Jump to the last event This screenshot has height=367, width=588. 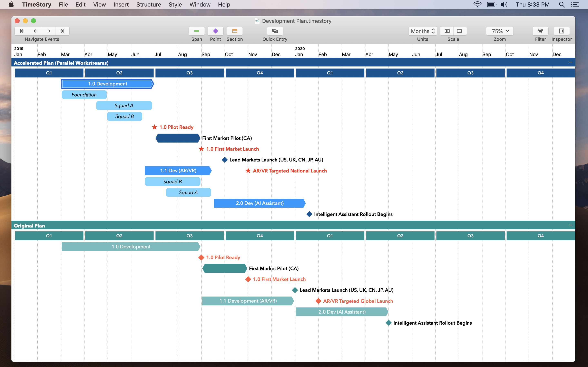point(62,31)
